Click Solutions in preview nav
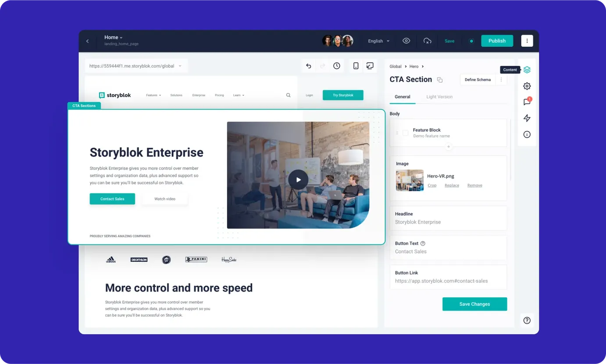 (176, 95)
